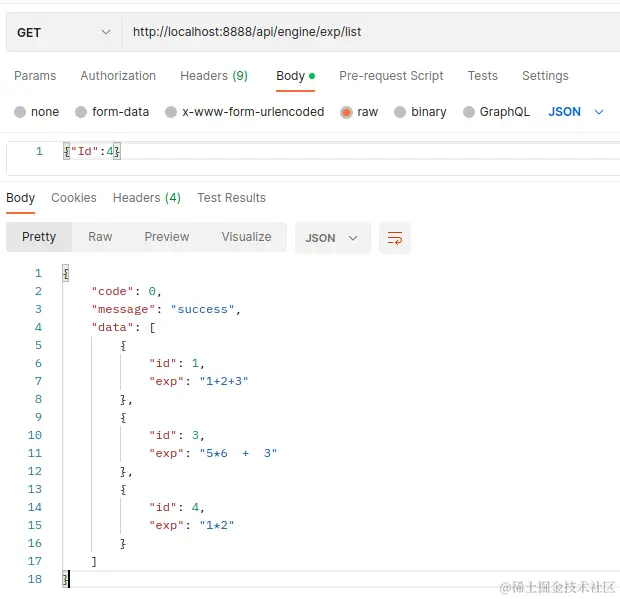
Task: Select the form-data radio option
Action: (x=82, y=112)
